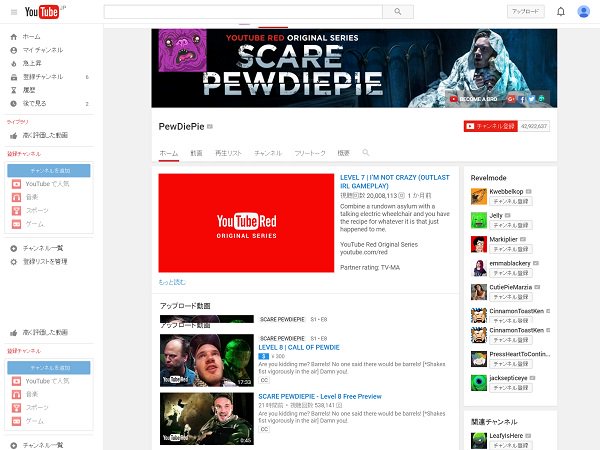Viewport: 600px width, 450px height.
Task: Click the YouTube logo in header
Action: coord(42,12)
